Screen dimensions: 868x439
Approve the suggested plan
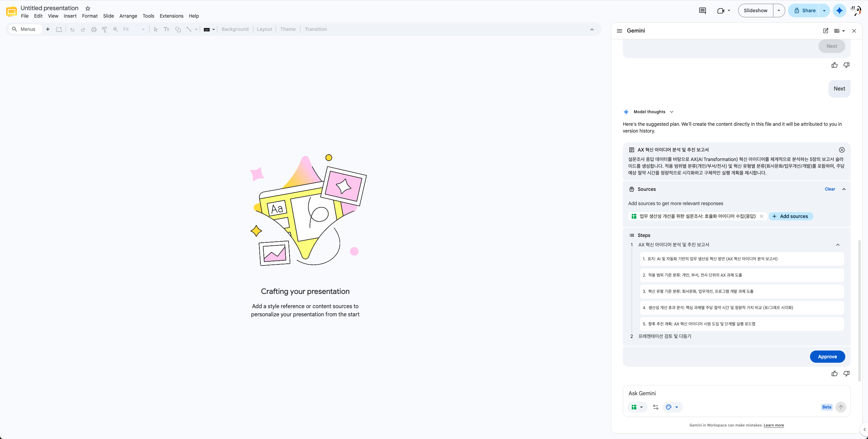[x=827, y=357]
